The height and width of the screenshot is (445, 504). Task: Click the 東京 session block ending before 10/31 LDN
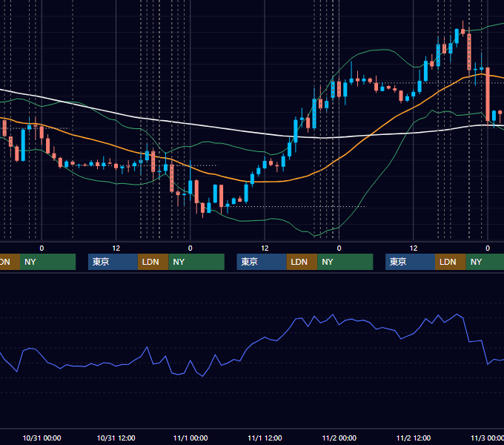[113, 262]
